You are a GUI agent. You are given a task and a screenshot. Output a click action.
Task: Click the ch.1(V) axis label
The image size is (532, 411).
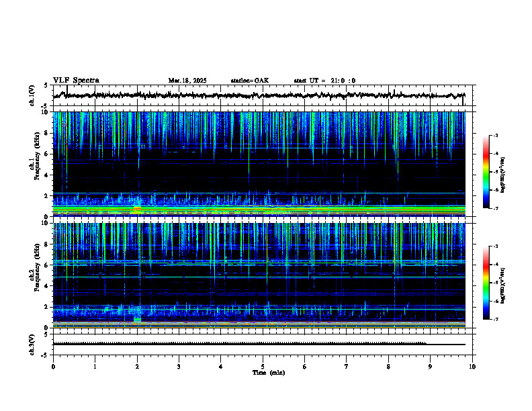pos(32,95)
